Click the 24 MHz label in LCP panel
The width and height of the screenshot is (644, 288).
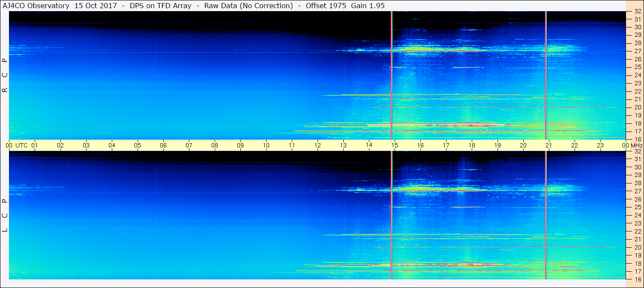pos(637,215)
